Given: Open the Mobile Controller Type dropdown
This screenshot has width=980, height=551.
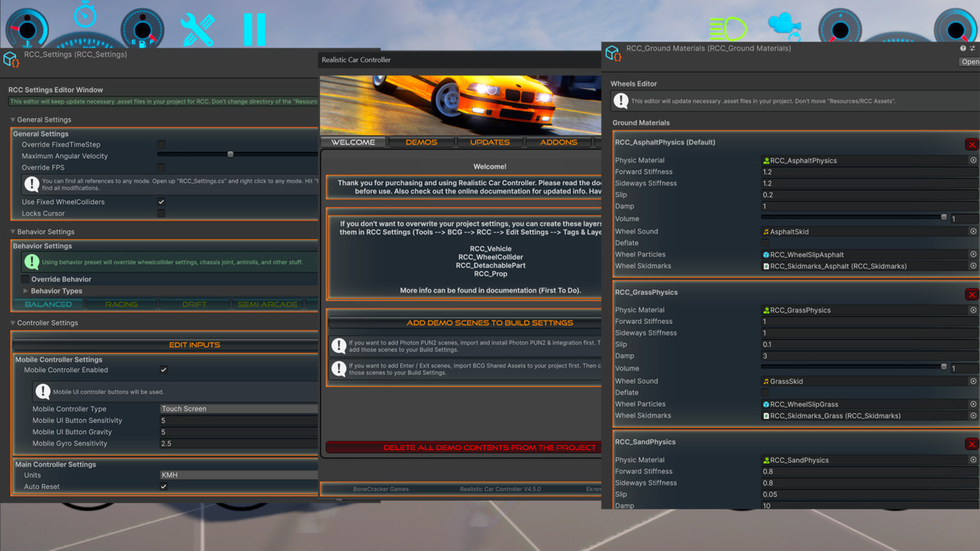Looking at the screenshot, I should [238, 409].
